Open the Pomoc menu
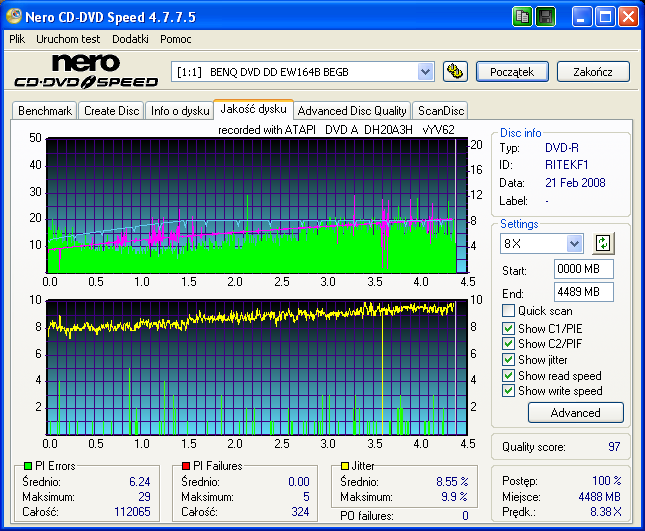This screenshot has height=531, width=645. [x=176, y=39]
